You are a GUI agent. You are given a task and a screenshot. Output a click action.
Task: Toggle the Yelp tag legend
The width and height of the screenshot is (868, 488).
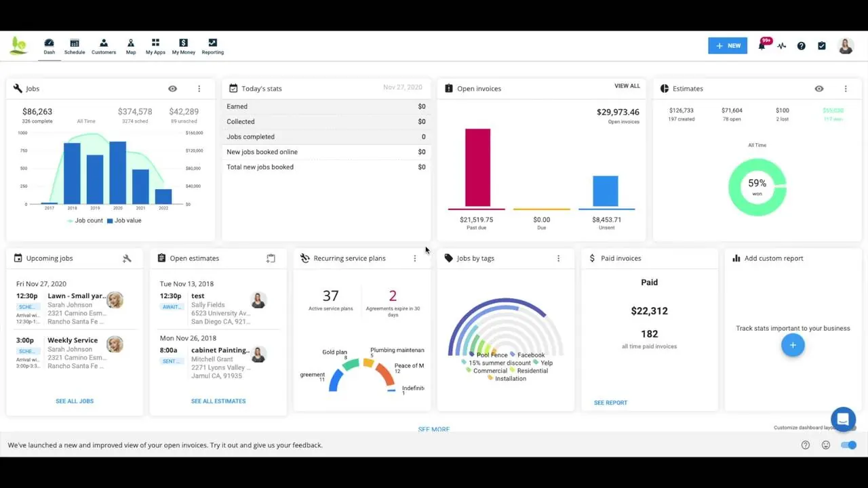tap(542, 363)
